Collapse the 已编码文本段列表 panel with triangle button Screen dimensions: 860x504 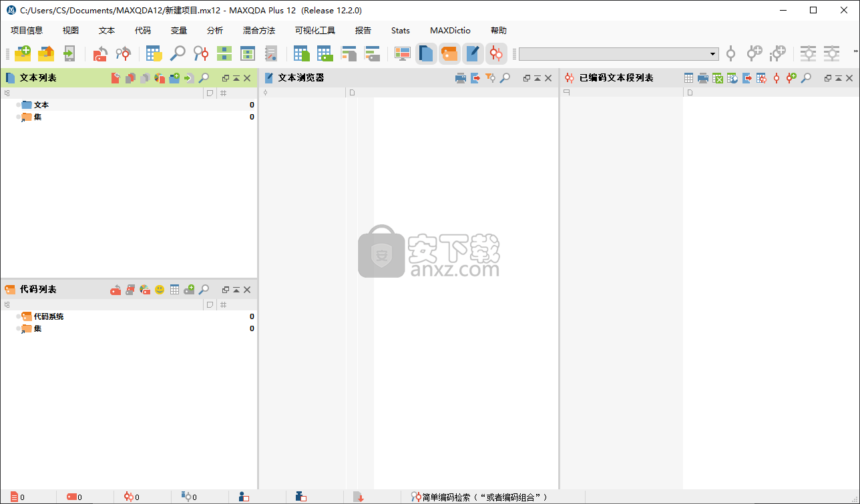pyautogui.click(x=839, y=78)
